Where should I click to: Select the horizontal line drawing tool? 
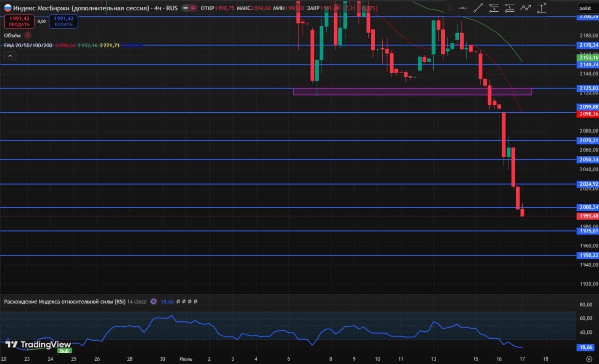coord(462,7)
